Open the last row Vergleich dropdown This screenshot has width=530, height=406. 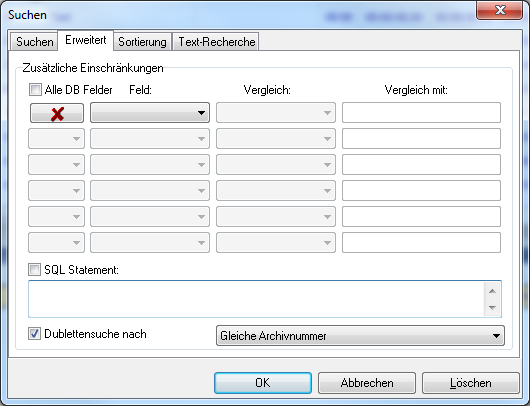coord(276,243)
